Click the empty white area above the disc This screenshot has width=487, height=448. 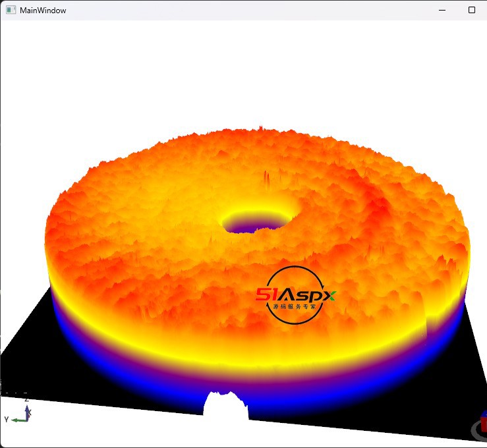pos(244,72)
